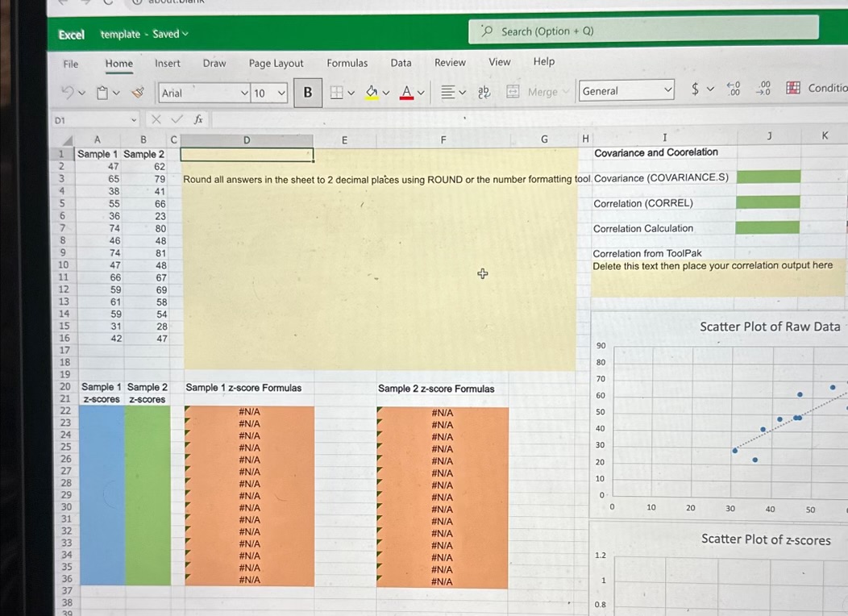Open the Help tab
The image size is (848, 616).
pyautogui.click(x=544, y=61)
